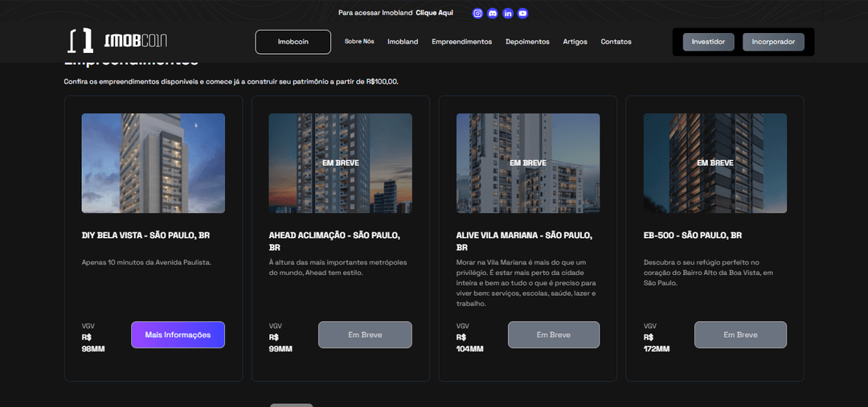Open the Instagram social icon
The width and height of the screenshot is (868, 407).
pos(477,14)
